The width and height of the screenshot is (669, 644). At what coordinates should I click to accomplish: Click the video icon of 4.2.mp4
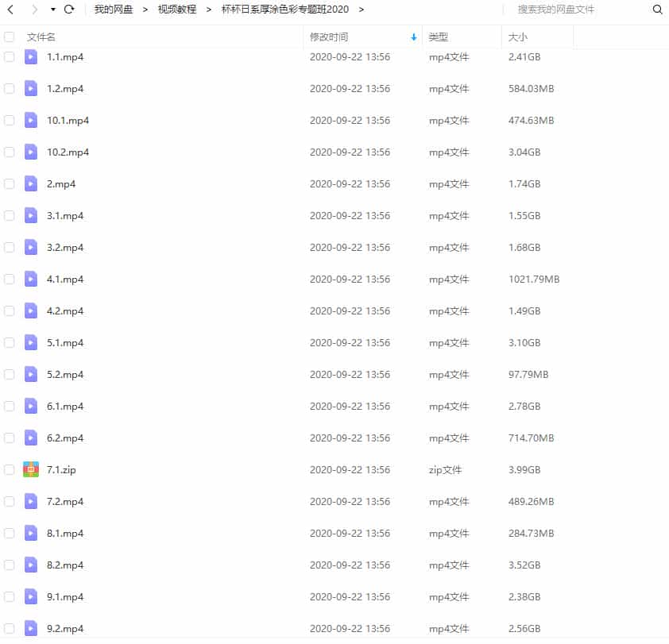click(x=31, y=311)
